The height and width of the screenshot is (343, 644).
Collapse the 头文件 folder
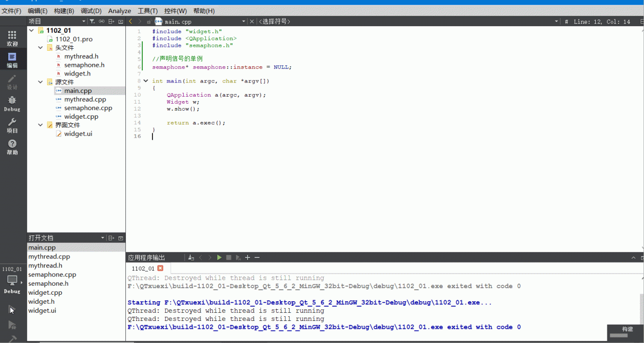[41, 48]
